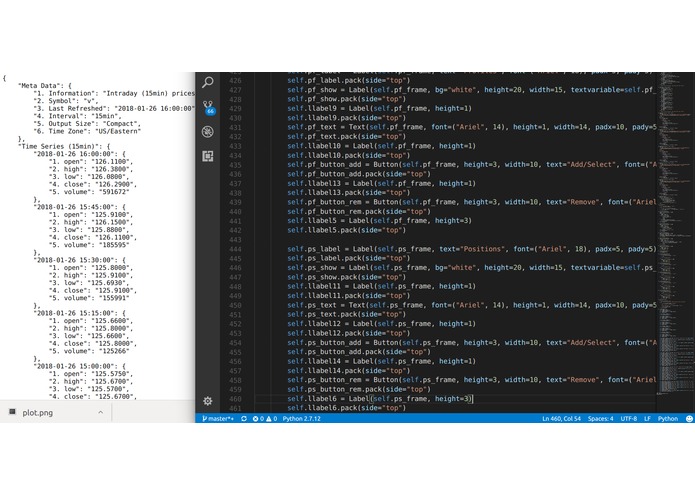Viewport: 695px width, 494px height.
Task: Click the "2018-01-26 16:00:00" timestamp key in Time Series
Action: (x=74, y=154)
